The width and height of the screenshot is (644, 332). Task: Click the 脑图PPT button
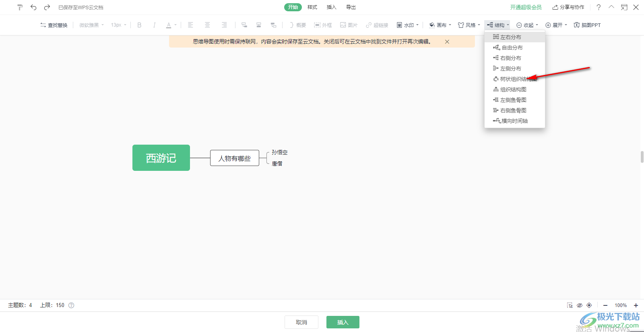pyautogui.click(x=587, y=25)
